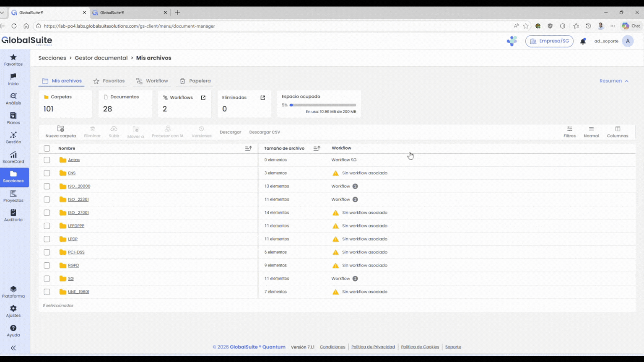Collapse the left sidebar with double chevron
Viewport: 644px width, 362px height.
(13, 348)
